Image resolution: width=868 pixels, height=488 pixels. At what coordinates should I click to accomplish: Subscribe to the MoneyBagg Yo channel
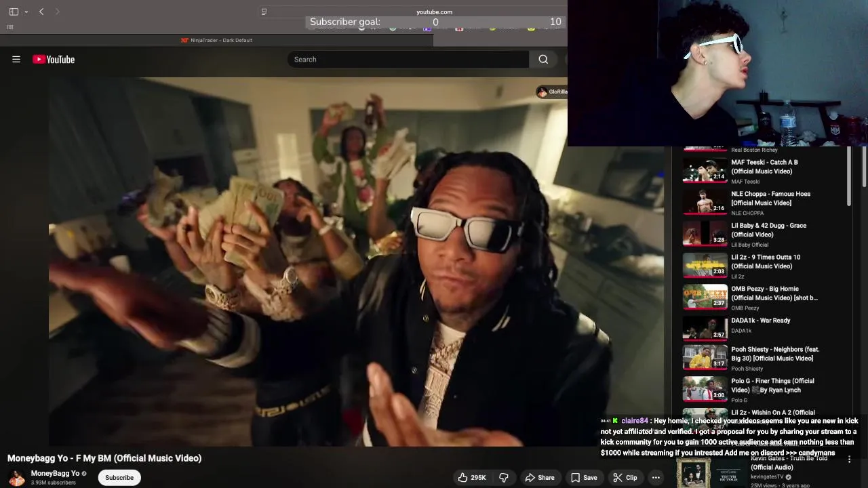[119, 478]
